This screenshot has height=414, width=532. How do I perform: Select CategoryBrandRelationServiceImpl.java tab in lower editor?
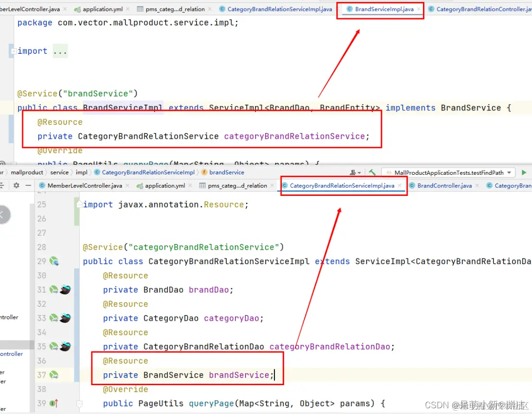point(342,186)
